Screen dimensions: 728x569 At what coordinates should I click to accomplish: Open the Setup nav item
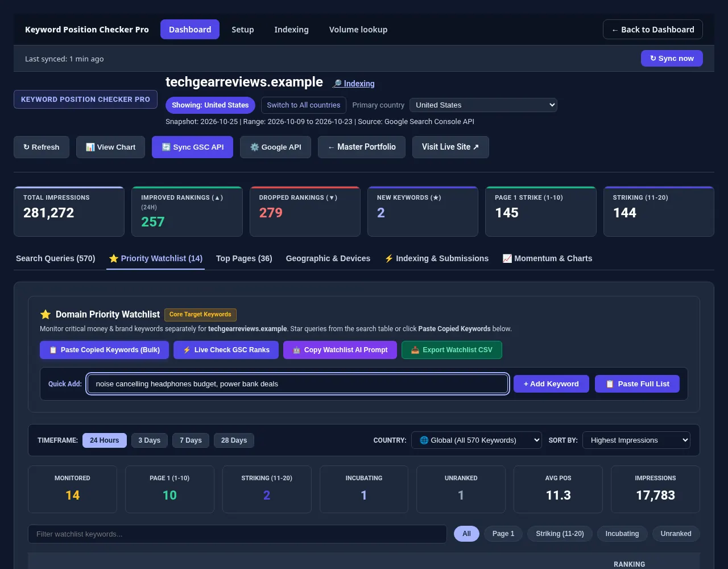pyautogui.click(x=243, y=30)
